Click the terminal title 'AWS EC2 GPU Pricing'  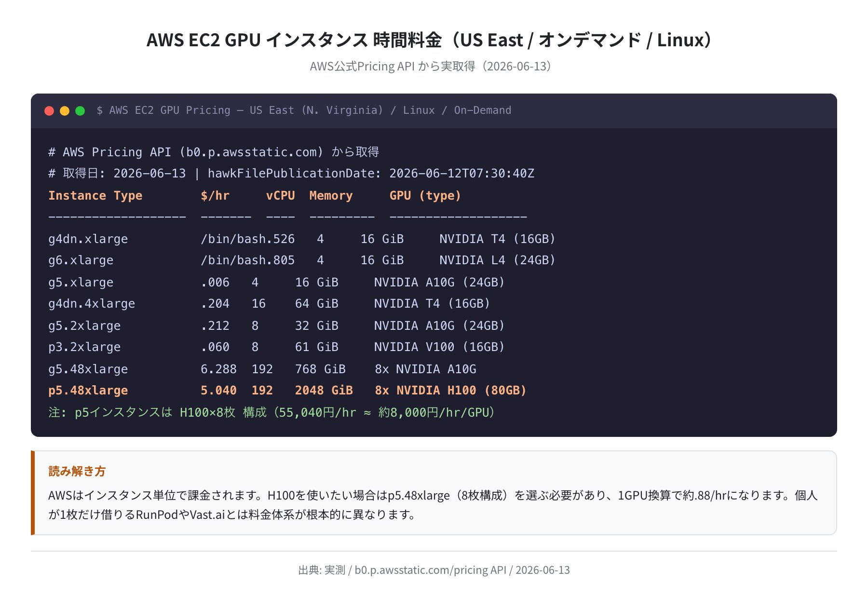coord(170,110)
